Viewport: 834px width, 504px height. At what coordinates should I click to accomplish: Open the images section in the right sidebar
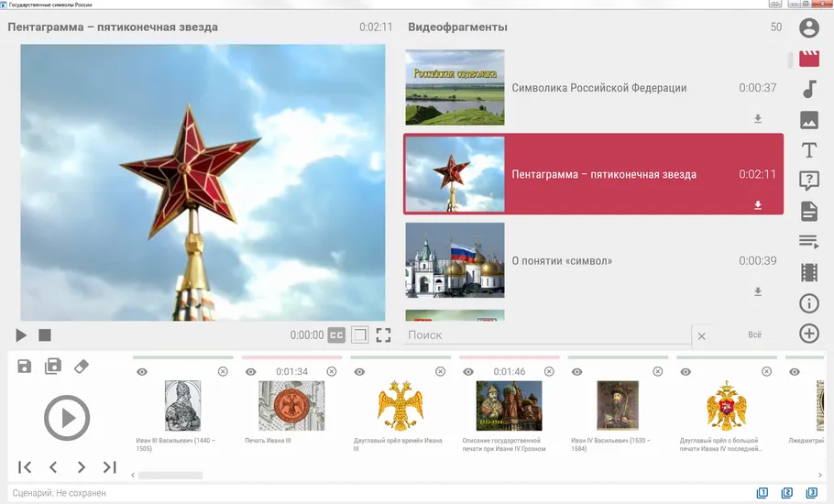point(809,119)
